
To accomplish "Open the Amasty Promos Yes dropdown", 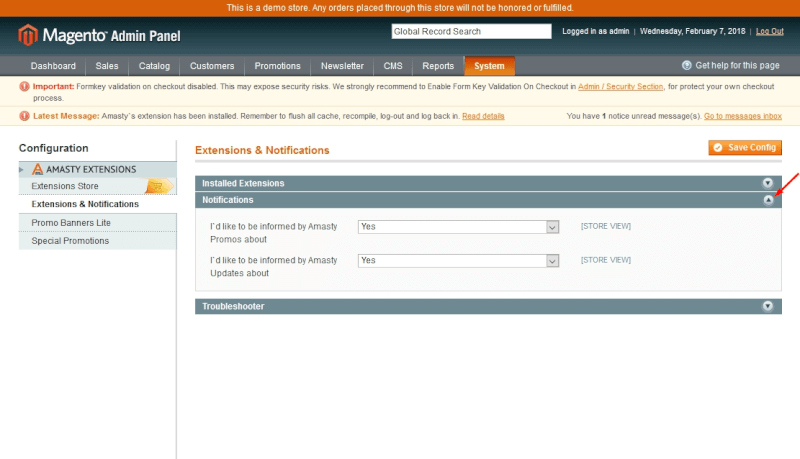I will click(x=458, y=226).
